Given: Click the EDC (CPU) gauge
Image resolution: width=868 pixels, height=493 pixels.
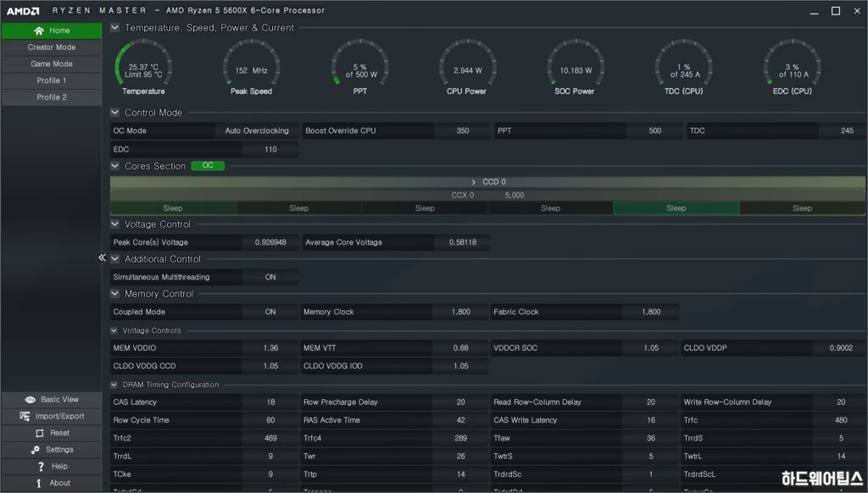Looking at the screenshot, I should click(x=793, y=68).
